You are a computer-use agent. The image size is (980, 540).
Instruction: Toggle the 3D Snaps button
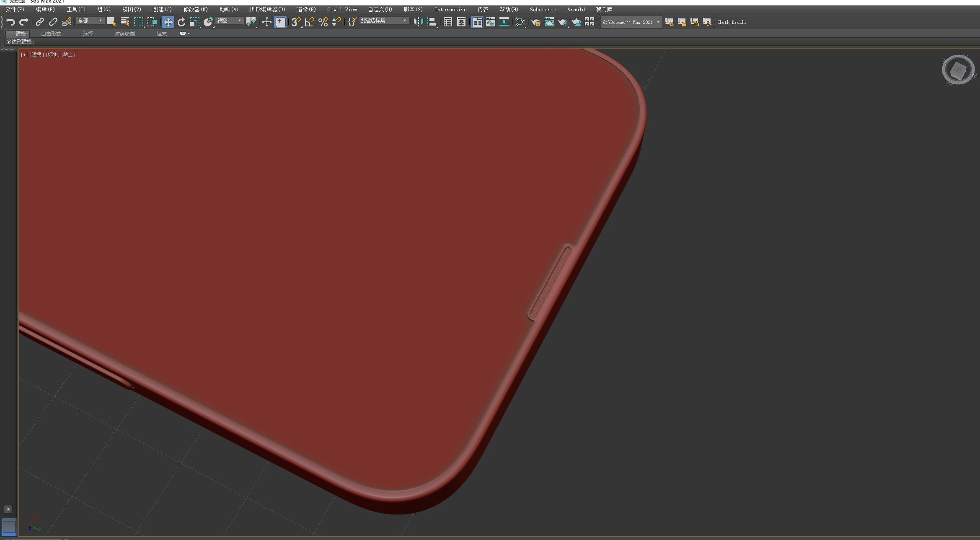(x=296, y=22)
